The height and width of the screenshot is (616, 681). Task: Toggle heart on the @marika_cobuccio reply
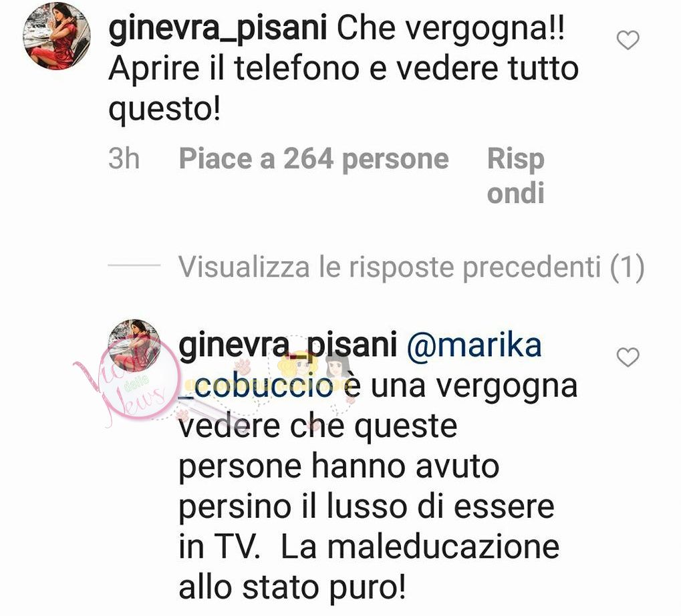click(628, 357)
